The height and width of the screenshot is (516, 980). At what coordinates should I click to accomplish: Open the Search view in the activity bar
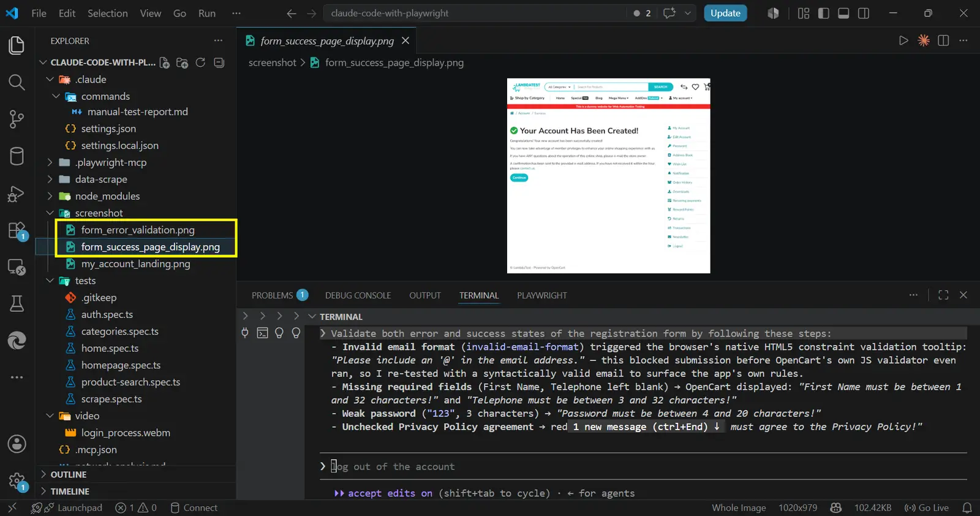(x=17, y=82)
